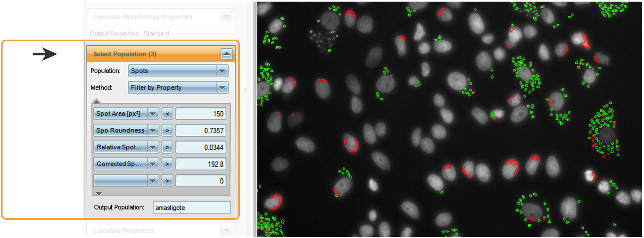The height and width of the screenshot is (238, 644).
Task: Expand the Calculate Properties section arrow
Action: coord(227,230)
